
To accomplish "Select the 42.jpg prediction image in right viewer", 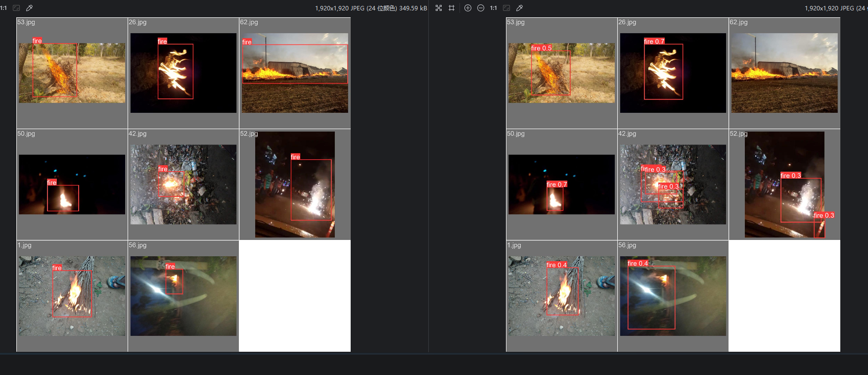I will click(x=673, y=185).
